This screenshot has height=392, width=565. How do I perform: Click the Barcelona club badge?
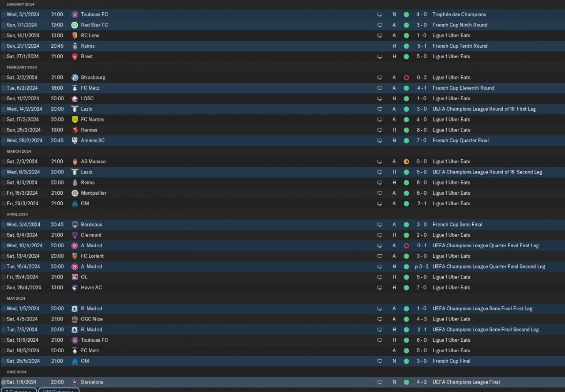pyautogui.click(x=75, y=382)
